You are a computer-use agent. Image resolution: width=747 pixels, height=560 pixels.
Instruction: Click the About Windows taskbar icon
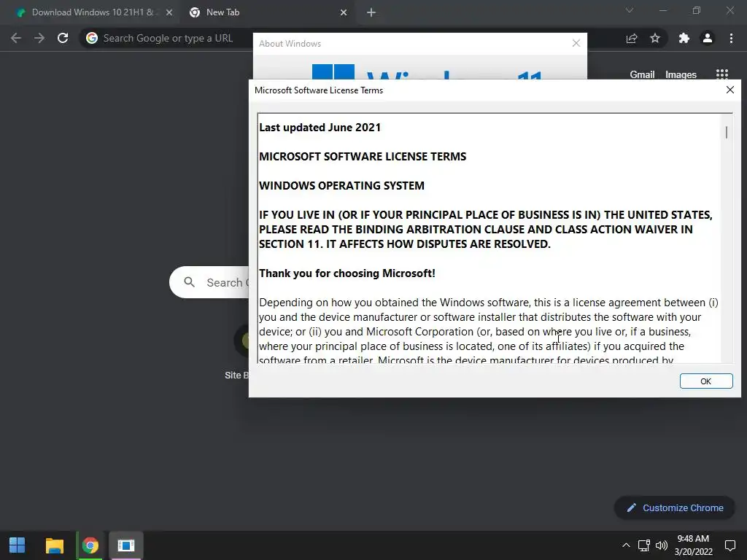tap(126, 545)
